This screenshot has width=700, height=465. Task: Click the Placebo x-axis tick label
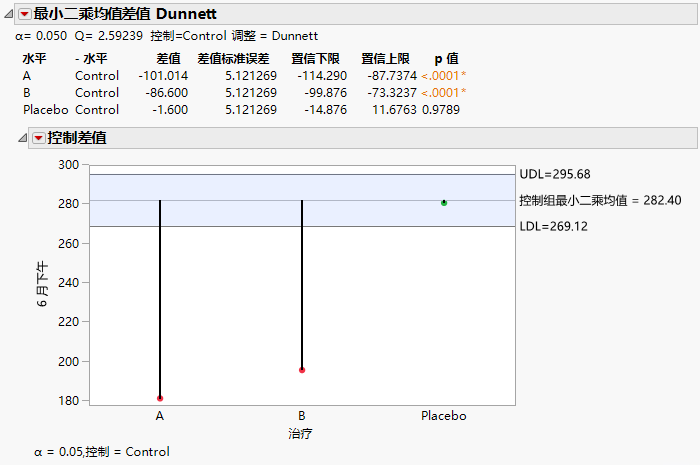pos(444,416)
